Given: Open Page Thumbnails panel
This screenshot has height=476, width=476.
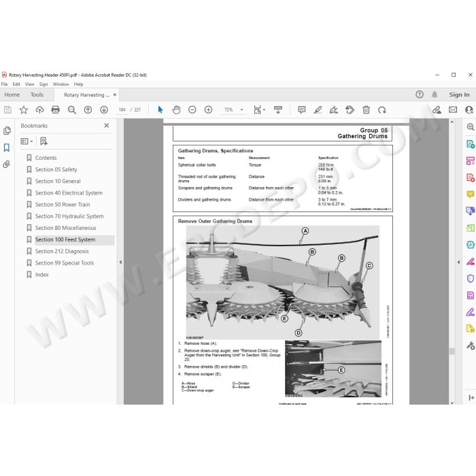Looking at the screenshot, I should (7, 131).
